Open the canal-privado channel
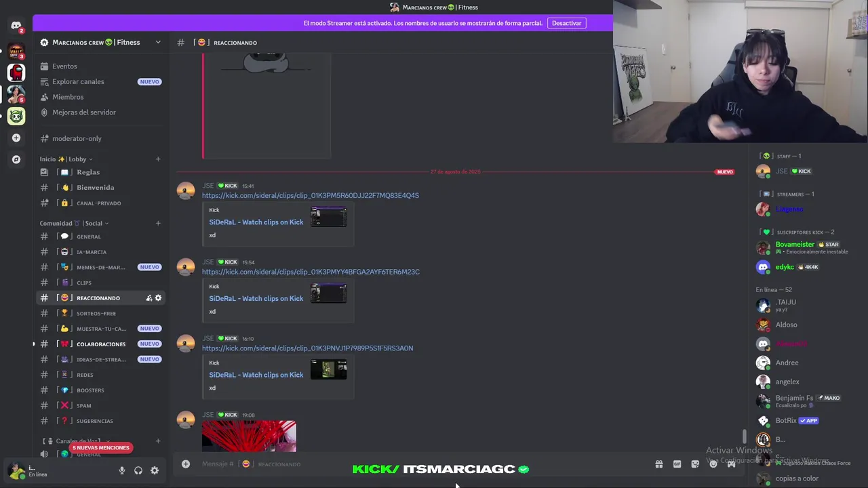This screenshot has width=868, height=488. point(100,203)
